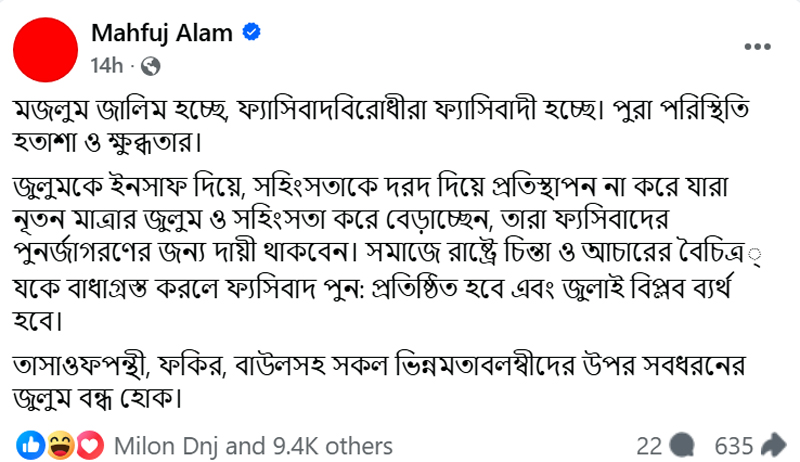Click the Milon Dnj name in reactions
This screenshot has height=462, width=800.
(x=163, y=444)
